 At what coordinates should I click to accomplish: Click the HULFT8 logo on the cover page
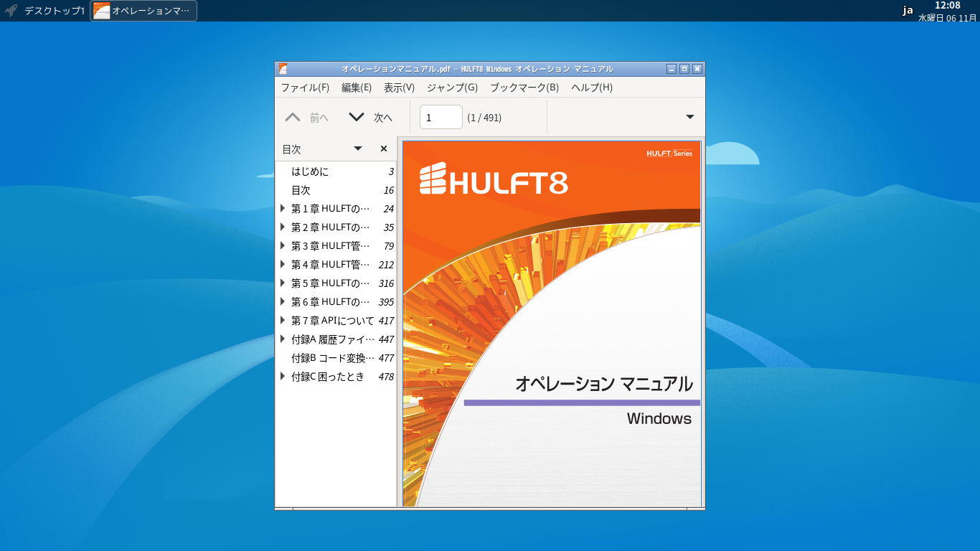tap(494, 179)
